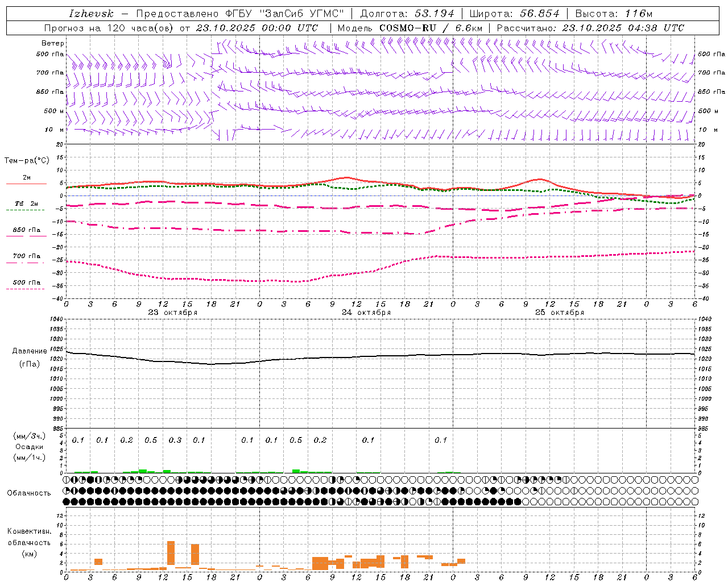728x582 pixels.
Task: Select the "Тем-ра(°C)" temperature axis title
Action: coord(27,161)
